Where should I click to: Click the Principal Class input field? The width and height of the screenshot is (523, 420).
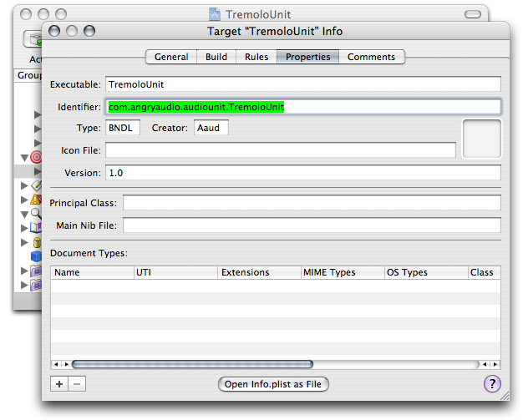pos(311,203)
